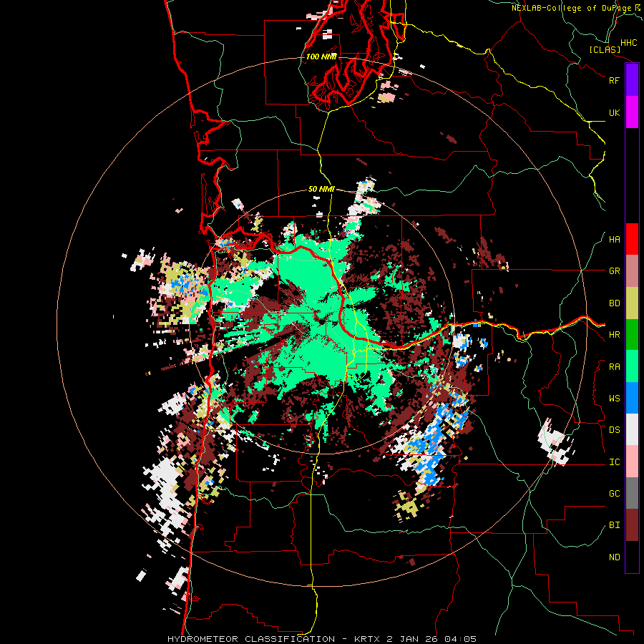
Task: Click the BD legend label
Action: pos(614,303)
